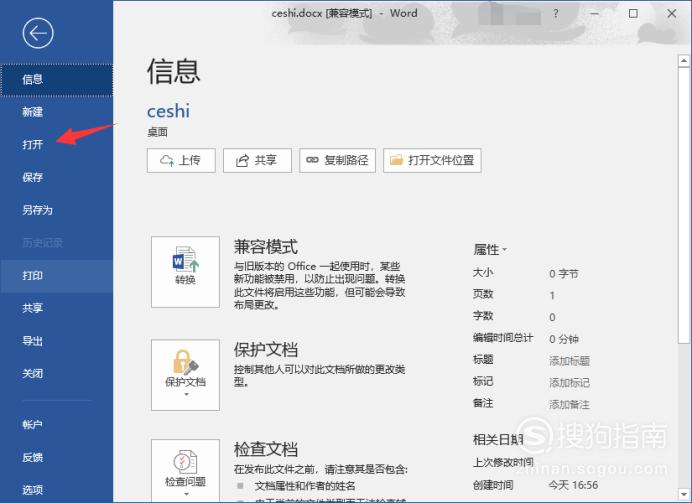The width and height of the screenshot is (692, 503).
Task: Select New (新建) in the sidebar
Action: (56, 112)
